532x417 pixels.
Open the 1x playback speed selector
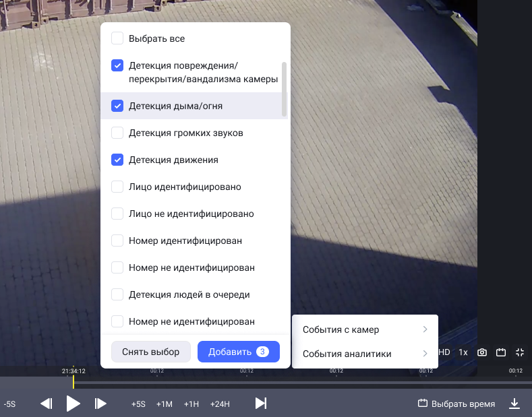[x=463, y=352]
